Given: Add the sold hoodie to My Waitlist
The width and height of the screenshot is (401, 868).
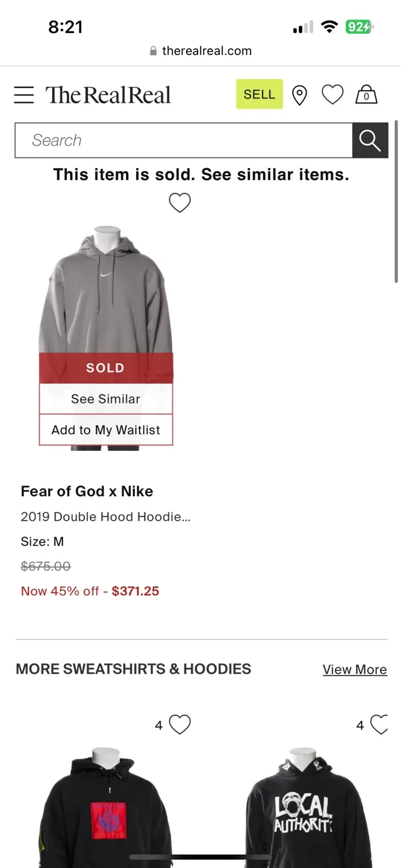Looking at the screenshot, I should click(105, 430).
